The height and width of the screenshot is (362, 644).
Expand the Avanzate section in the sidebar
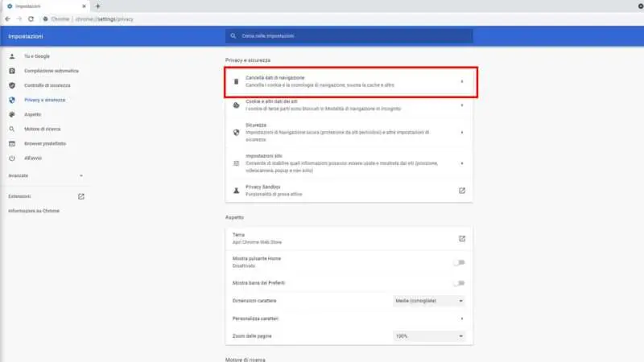click(45, 175)
